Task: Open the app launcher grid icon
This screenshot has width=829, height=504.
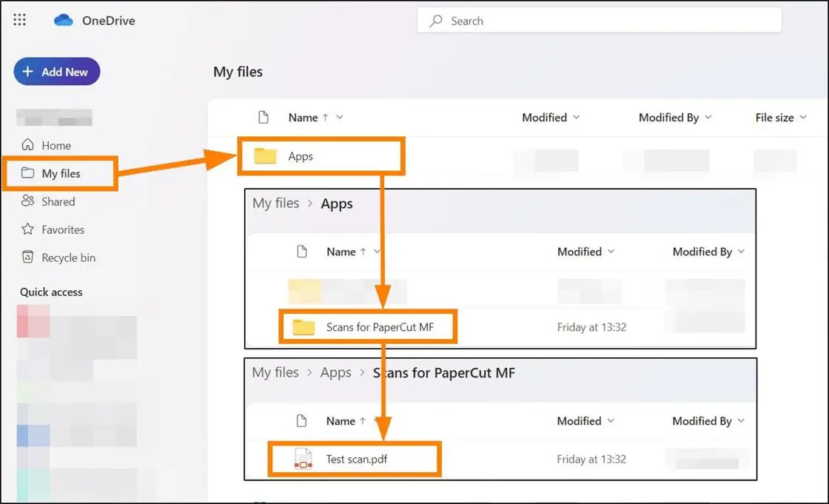Action: point(20,21)
